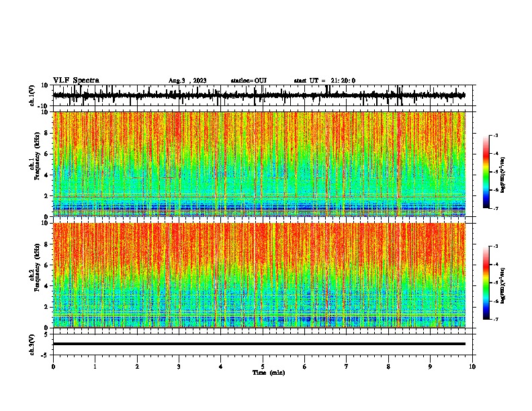Click the "-3" label on ch.2 color bar
Screen dimensions: 532x411
point(495,246)
